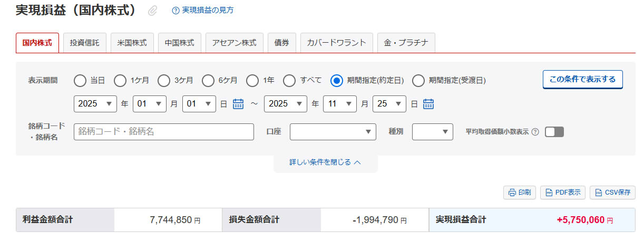
Task: Focus the 銘柄コード・銘柄名 search field
Action: pos(163,132)
